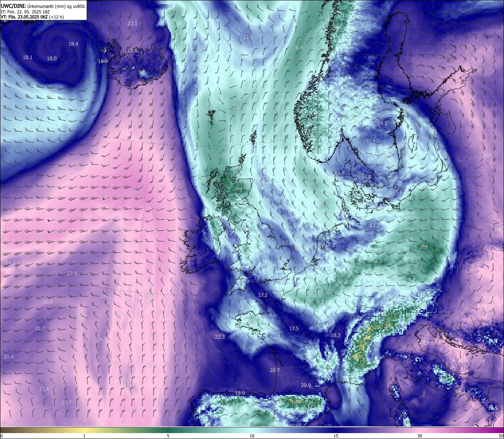Click the 9.8 value label on Iceland
Viewport: 504px width, 439px height.
click(x=142, y=72)
